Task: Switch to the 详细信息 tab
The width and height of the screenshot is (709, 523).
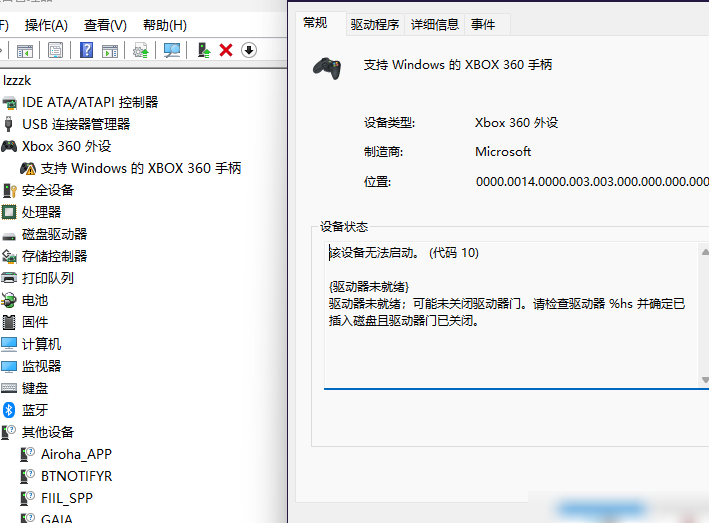Action: tap(435, 24)
